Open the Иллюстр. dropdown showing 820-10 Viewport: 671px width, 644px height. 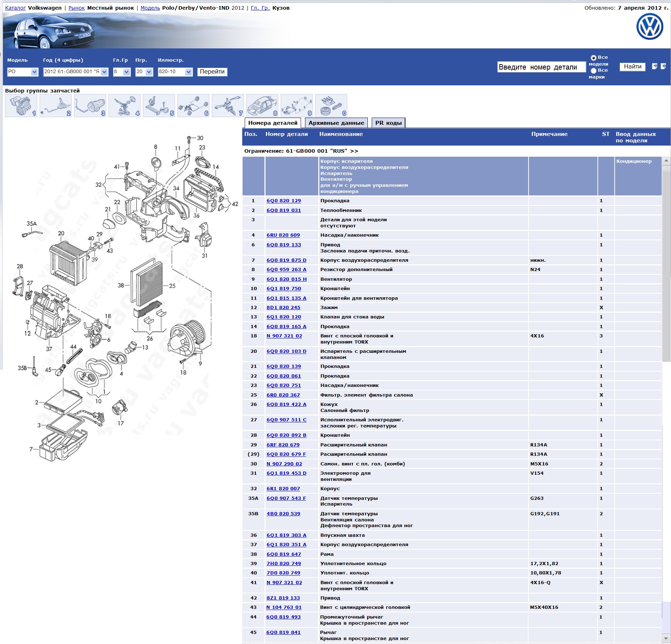click(175, 72)
